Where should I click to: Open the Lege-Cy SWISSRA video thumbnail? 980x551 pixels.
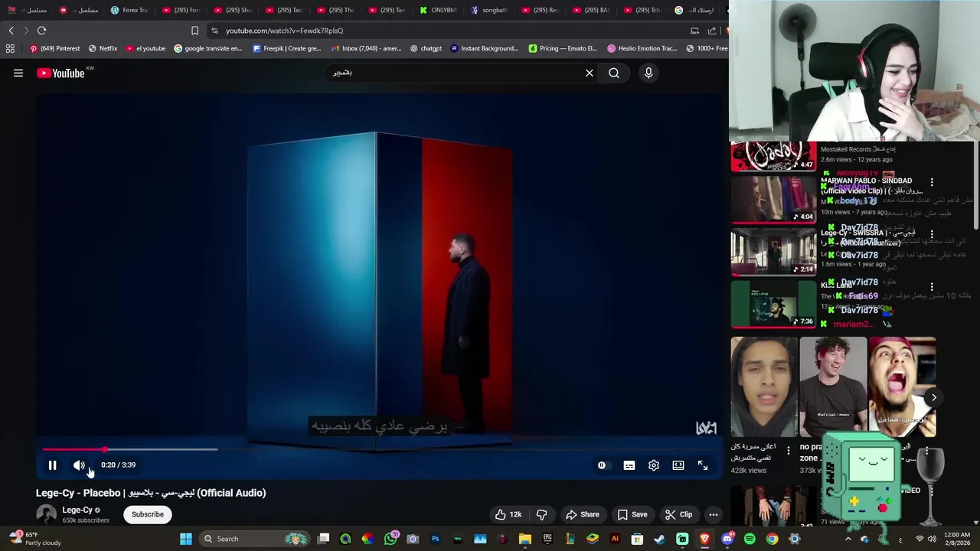(773, 251)
